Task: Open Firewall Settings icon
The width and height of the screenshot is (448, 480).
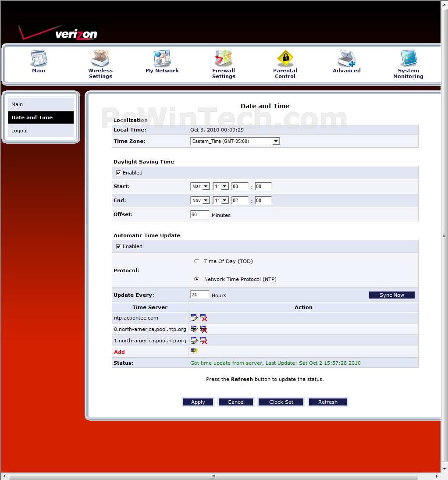Action: coord(224,58)
